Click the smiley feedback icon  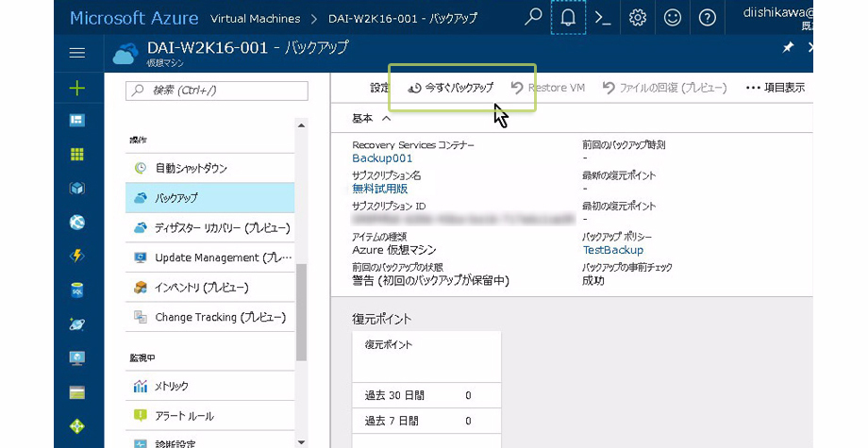click(672, 17)
